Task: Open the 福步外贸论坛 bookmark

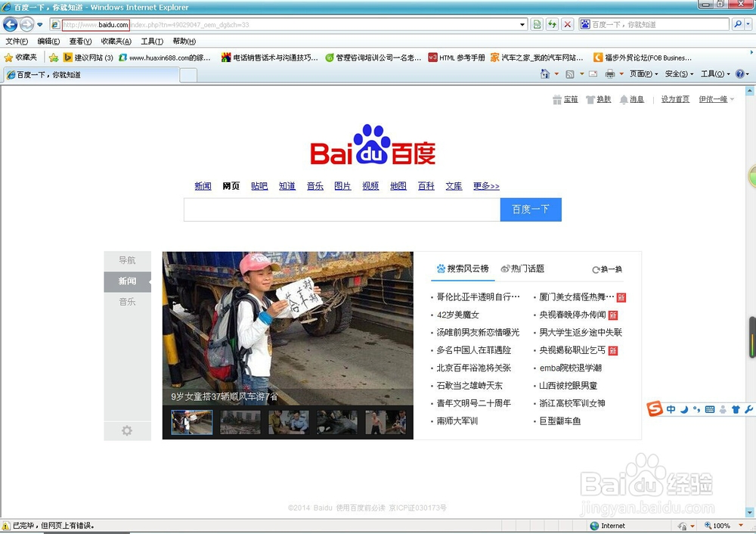Action: tap(642, 58)
